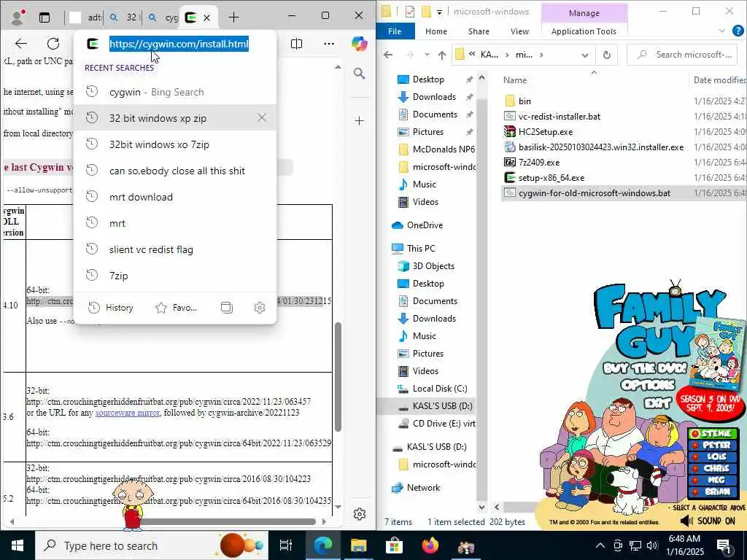Switch to the '32' search tab
747x560 pixels.
pos(125,17)
